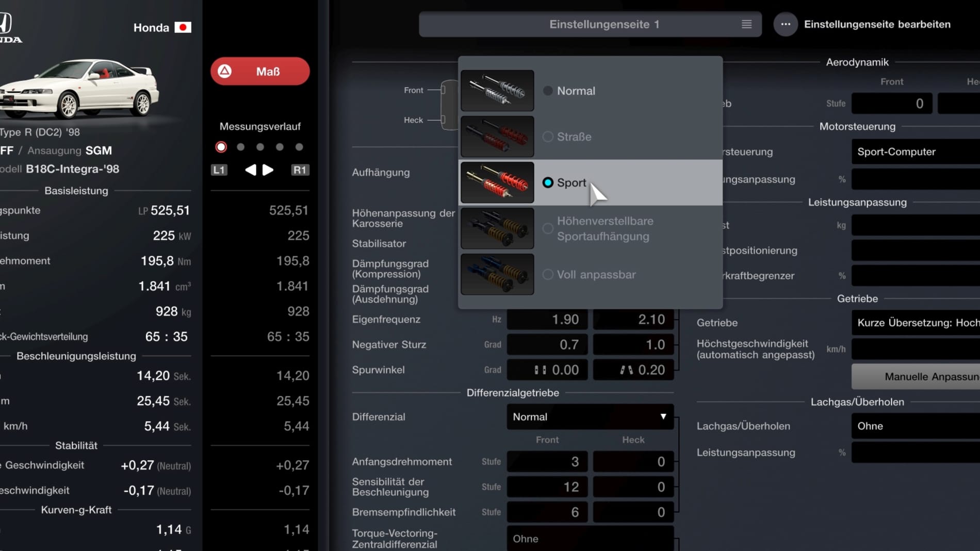
Task: Click the Voll anpassbar suspension thumbnail
Action: pos(497,274)
